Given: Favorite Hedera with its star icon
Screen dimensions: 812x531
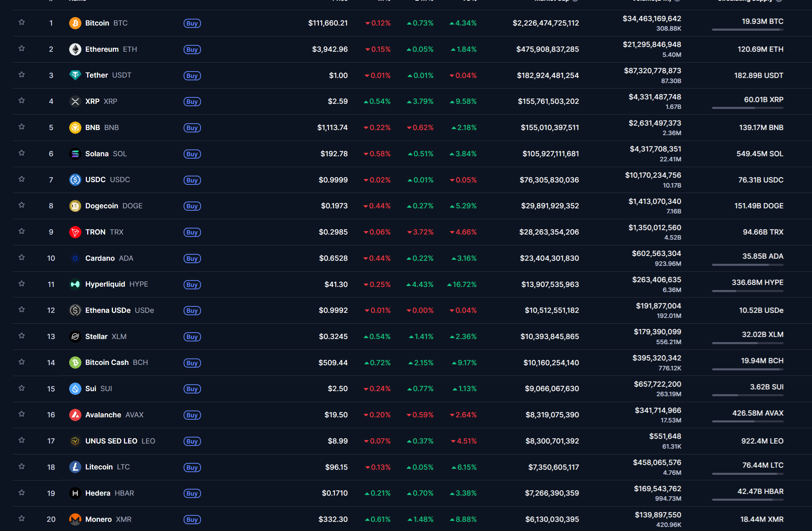Looking at the screenshot, I should coord(21,493).
